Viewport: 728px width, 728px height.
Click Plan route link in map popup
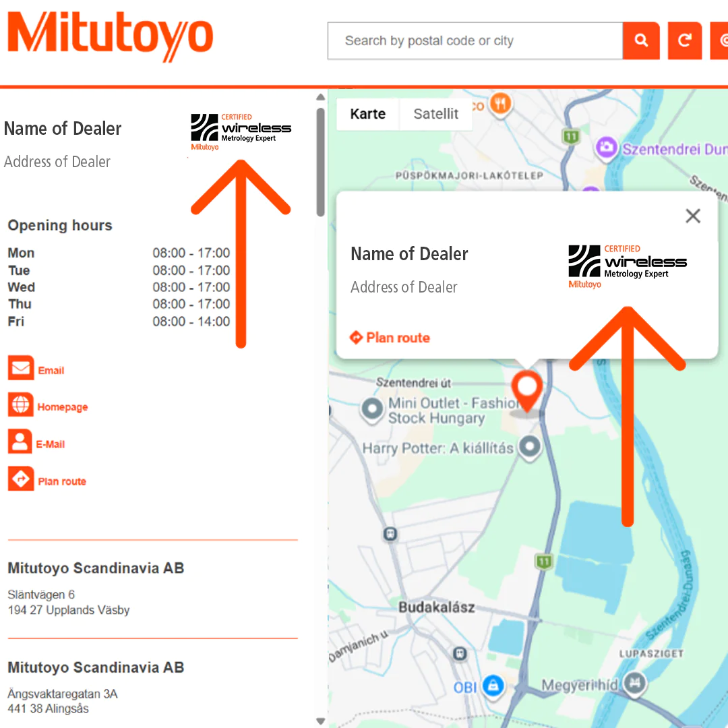[x=390, y=338]
